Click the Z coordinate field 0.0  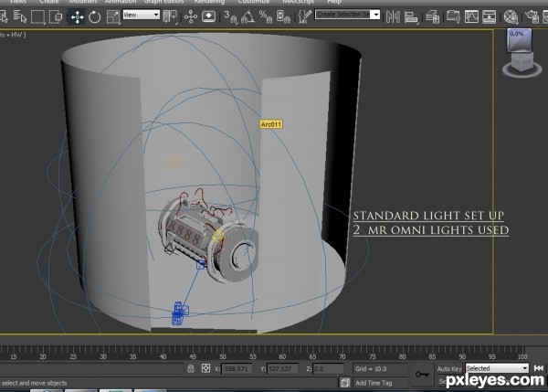[328, 368]
